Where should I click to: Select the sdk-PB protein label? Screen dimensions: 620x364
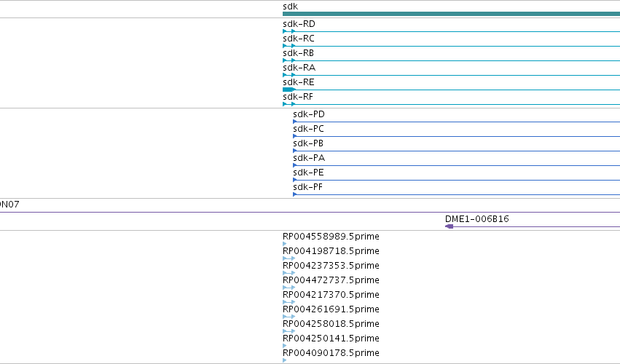tap(308, 143)
